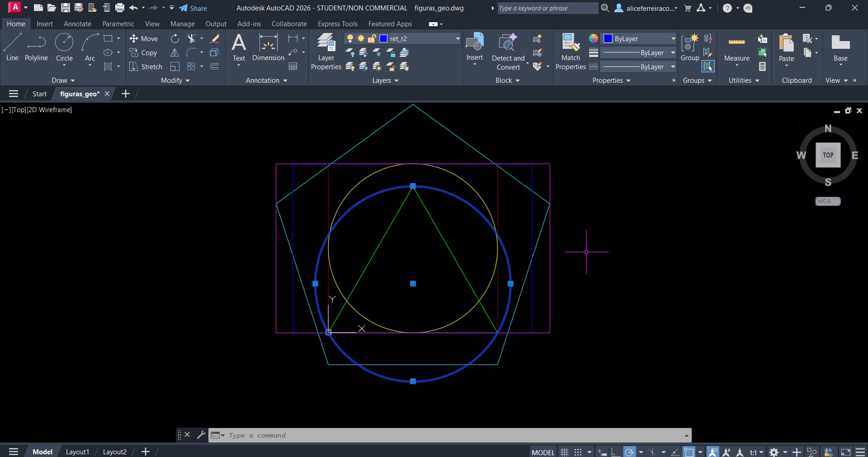Toggle the drawing grid display
This screenshot has width=868, height=457.
564,452
